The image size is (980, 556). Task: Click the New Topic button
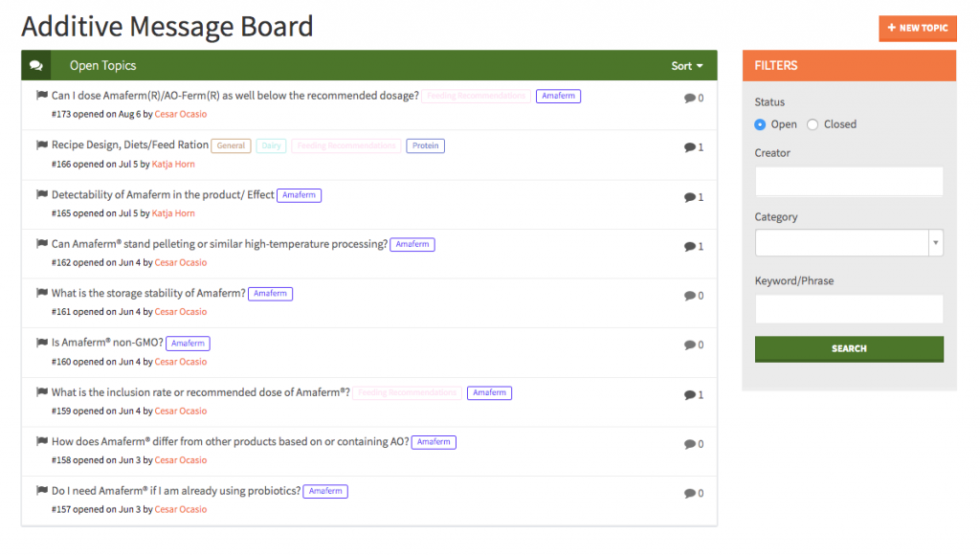(x=918, y=28)
